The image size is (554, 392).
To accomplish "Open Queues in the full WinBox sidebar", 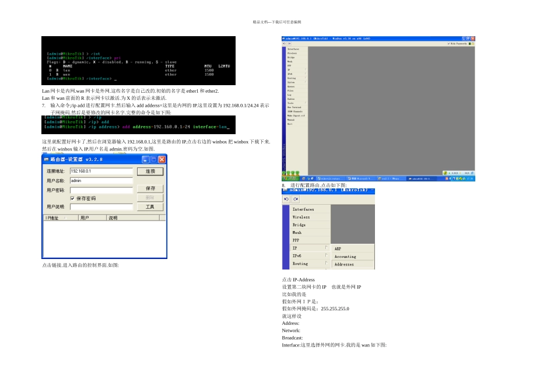I will pyautogui.click(x=296, y=86).
